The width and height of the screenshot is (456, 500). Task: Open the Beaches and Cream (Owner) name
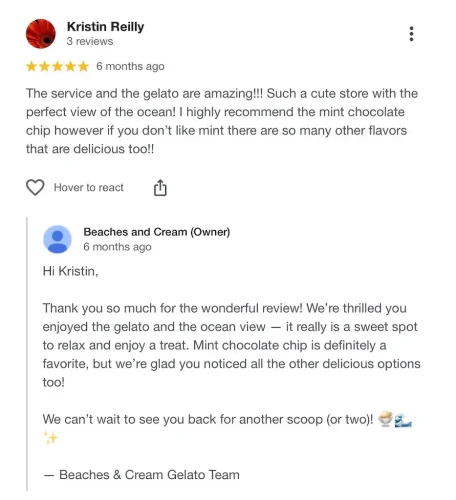pyautogui.click(x=157, y=232)
